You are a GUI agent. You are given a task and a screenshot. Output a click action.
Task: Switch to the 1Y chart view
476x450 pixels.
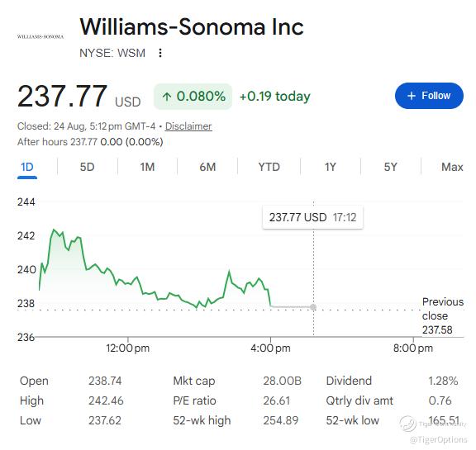click(331, 167)
